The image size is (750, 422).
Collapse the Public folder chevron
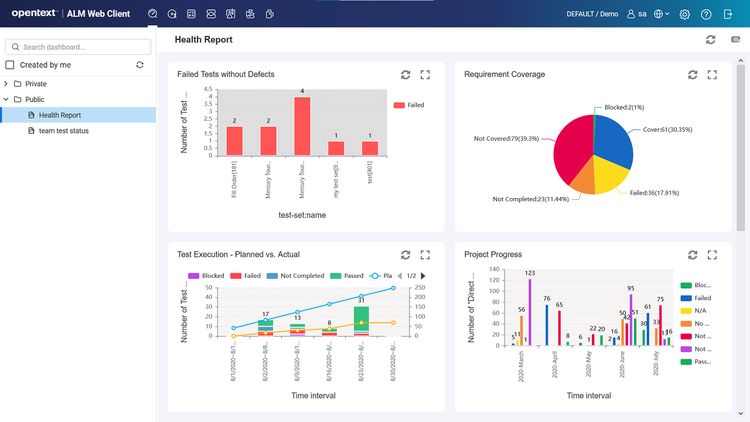coord(6,100)
